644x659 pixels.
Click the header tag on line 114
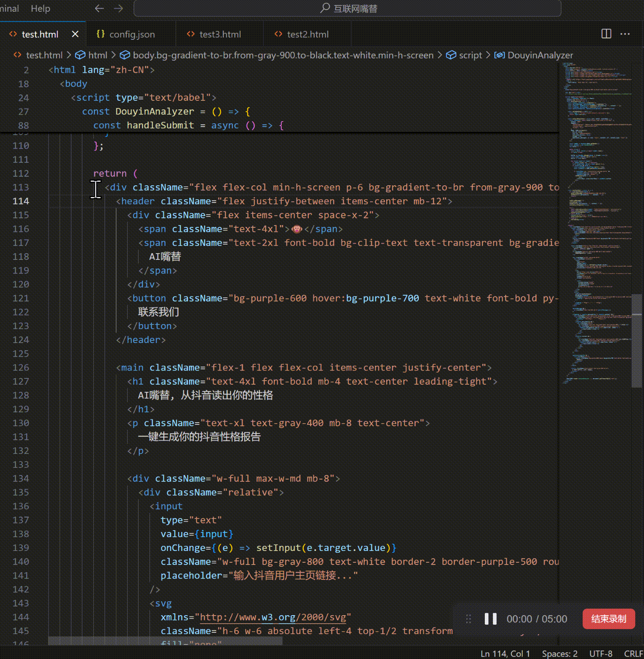[138, 201]
